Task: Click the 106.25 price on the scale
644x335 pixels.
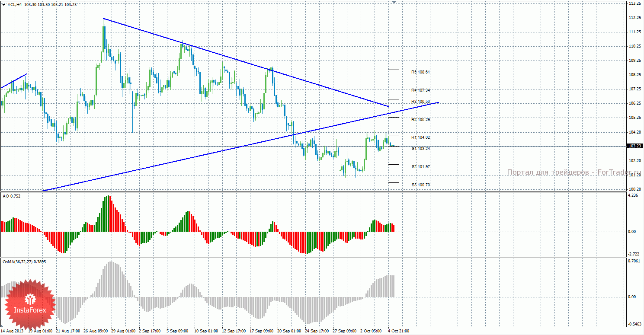Action: pos(635,103)
